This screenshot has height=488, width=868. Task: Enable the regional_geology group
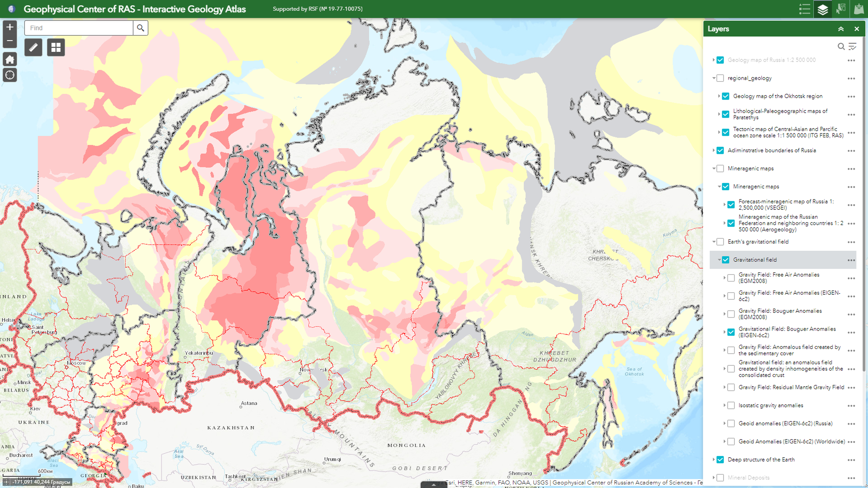[720, 78]
